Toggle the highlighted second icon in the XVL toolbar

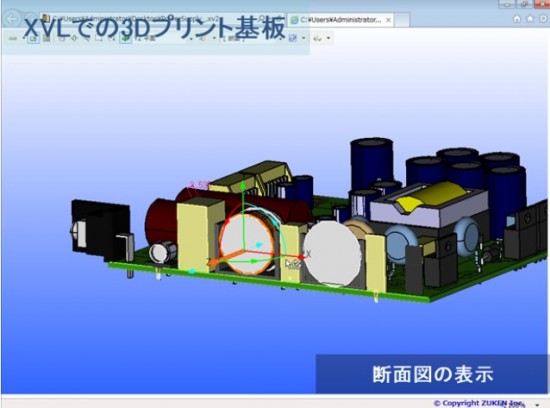pos(34,38)
